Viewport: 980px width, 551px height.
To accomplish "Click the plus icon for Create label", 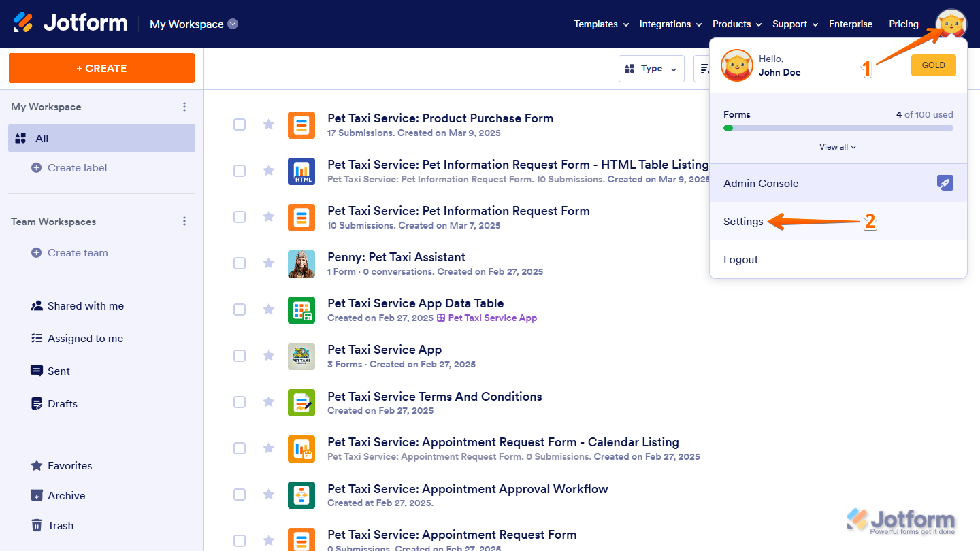I will point(37,167).
